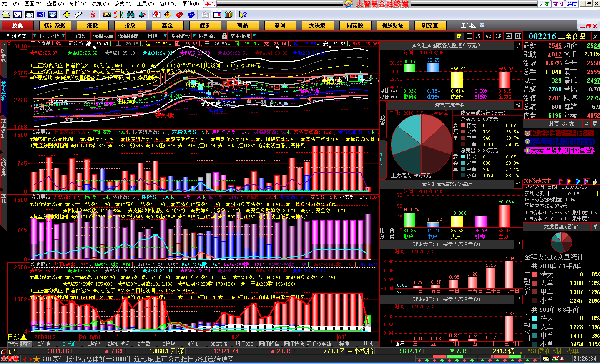
Task: Click the 图形叠加 button
Action: tap(209, 36)
